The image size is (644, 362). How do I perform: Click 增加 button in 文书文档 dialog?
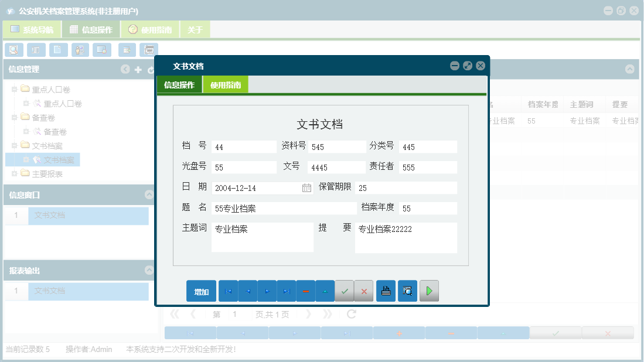coord(201,291)
